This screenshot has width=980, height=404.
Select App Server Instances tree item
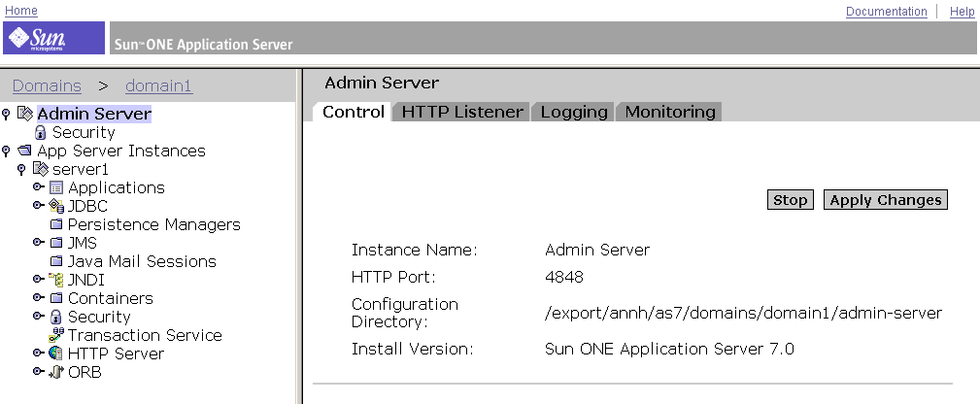[x=121, y=151]
